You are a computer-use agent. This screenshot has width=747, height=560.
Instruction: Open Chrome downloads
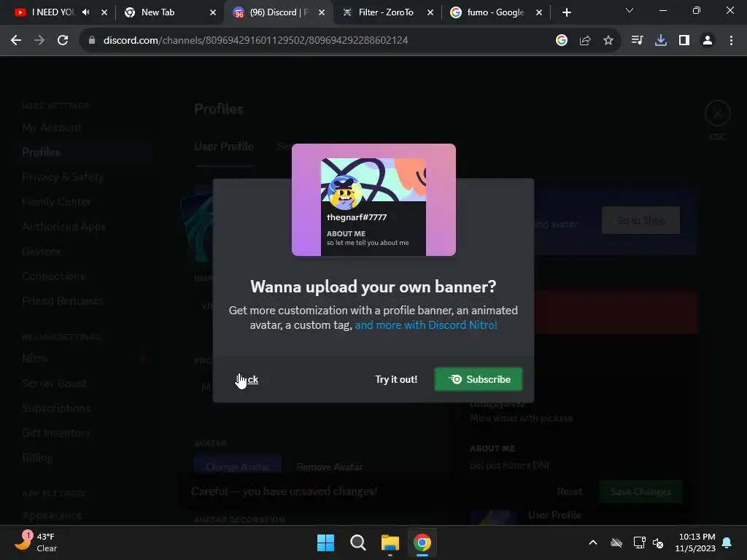661,41
